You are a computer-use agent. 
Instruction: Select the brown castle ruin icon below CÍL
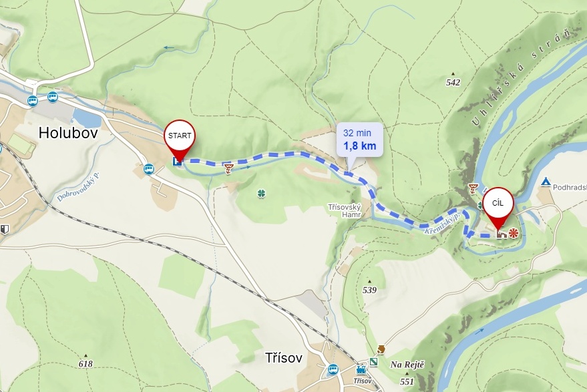pos(502,234)
